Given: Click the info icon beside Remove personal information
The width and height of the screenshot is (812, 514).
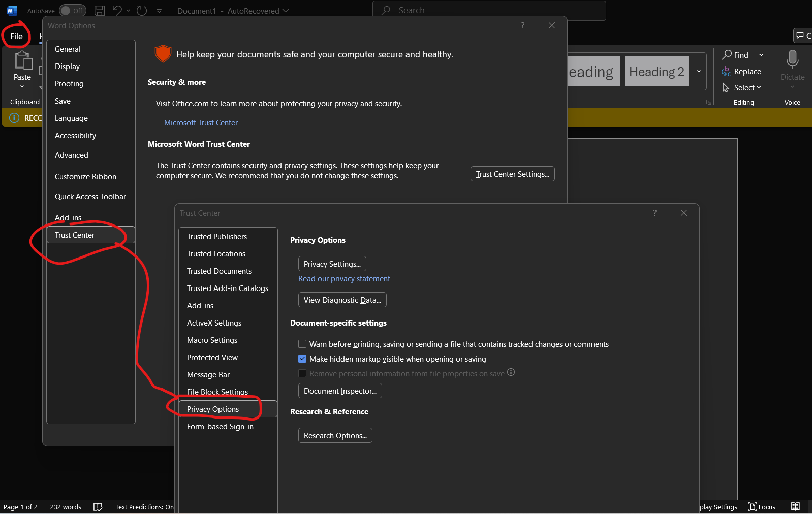Looking at the screenshot, I should pos(511,372).
